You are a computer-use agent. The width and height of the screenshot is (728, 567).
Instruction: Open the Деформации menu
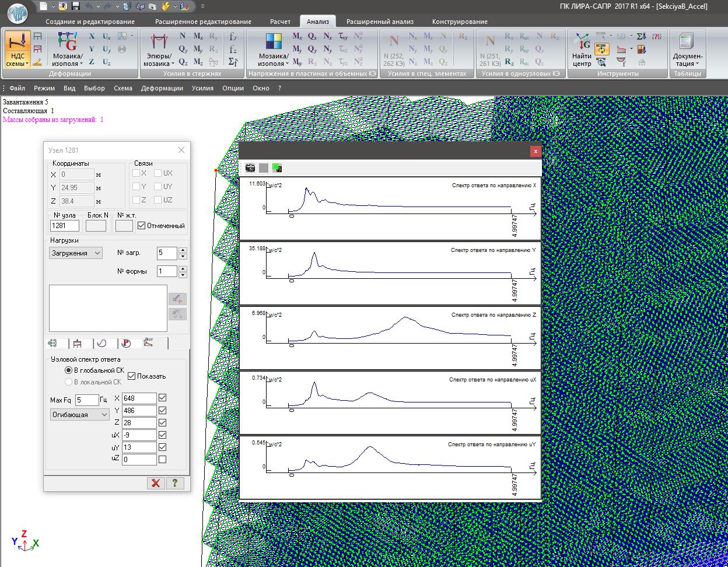point(162,88)
